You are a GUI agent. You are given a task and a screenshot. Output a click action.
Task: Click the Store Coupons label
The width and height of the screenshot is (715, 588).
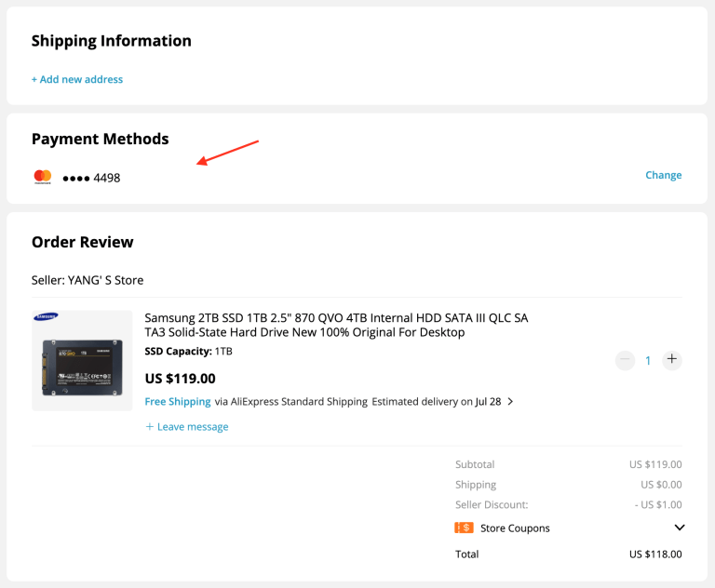(515, 528)
